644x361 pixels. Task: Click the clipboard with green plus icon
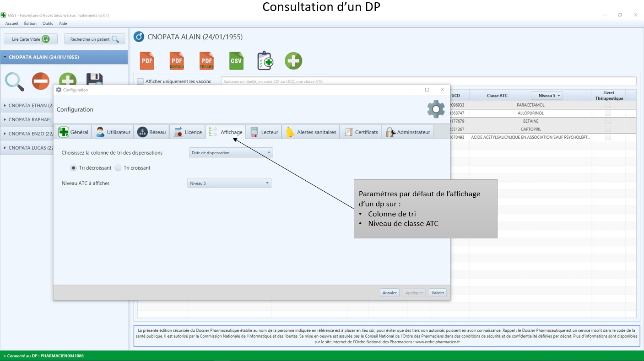(x=265, y=61)
